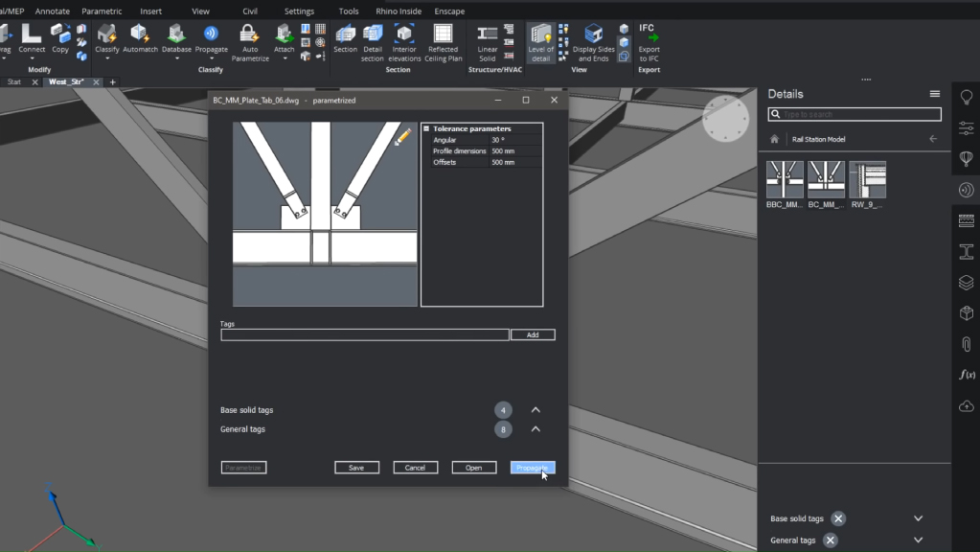
Task: Click the Automatch tool in the ribbon
Action: tap(140, 38)
